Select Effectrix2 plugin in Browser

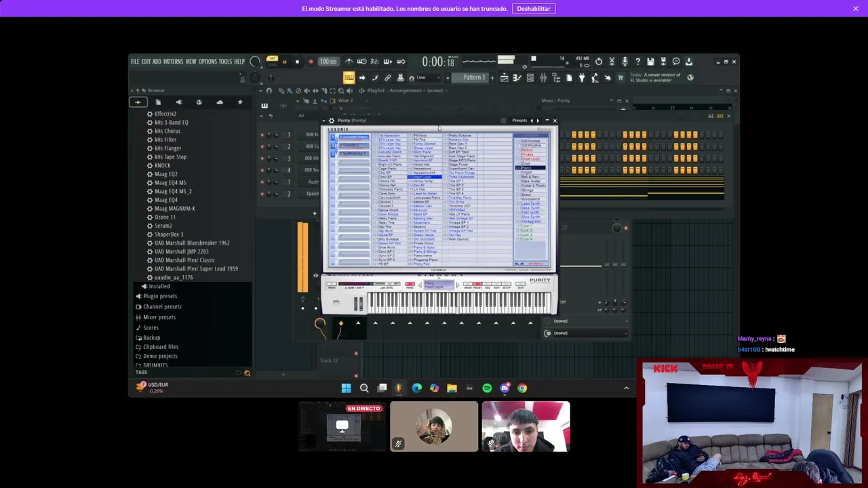(x=165, y=114)
